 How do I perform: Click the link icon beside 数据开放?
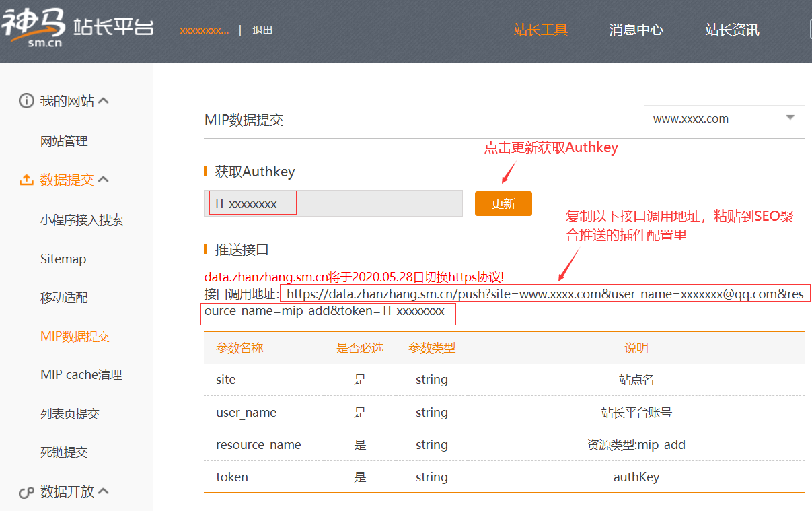coord(26,492)
